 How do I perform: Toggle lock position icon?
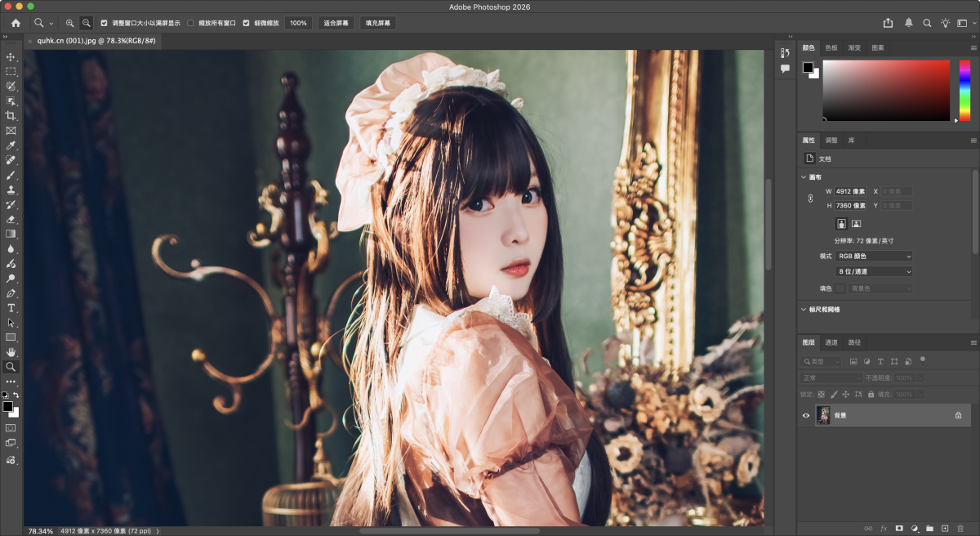tap(846, 394)
